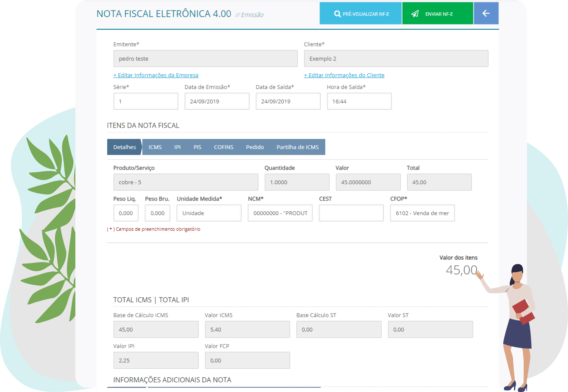Click the Enviar NF-e button label
Screen dimensions: 568x392
[439, 14]
